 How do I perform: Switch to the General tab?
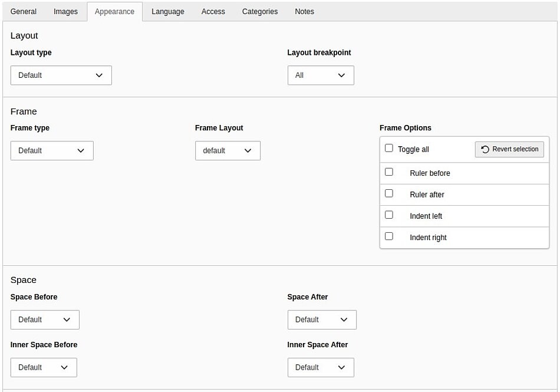coord(24,12)
